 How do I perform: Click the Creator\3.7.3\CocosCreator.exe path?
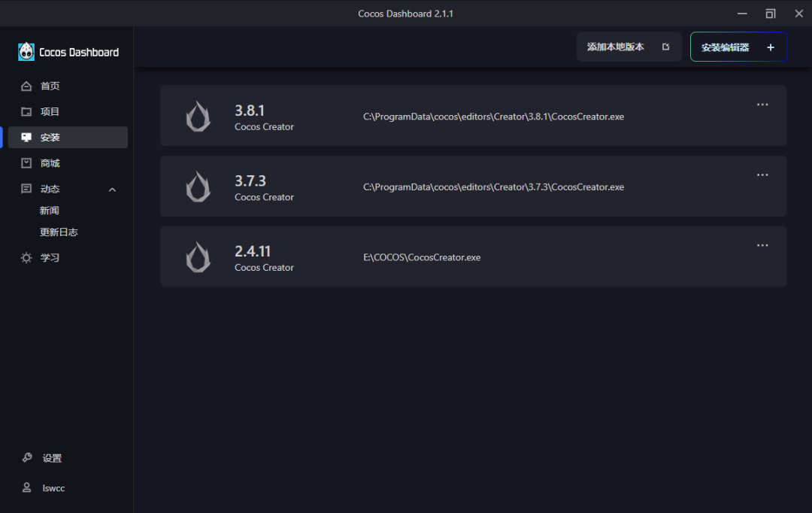(493, 187)
